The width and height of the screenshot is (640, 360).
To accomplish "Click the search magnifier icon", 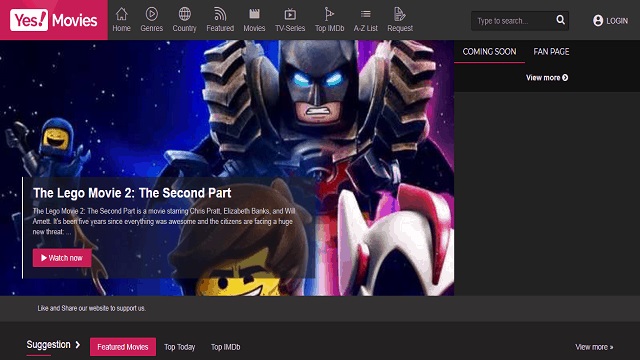I will (x=560, y=20).
